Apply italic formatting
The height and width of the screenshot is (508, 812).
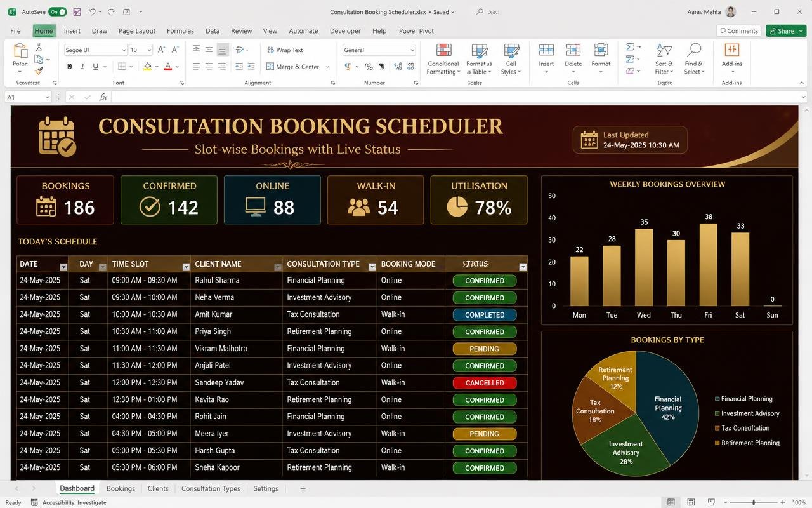[82, 67]
